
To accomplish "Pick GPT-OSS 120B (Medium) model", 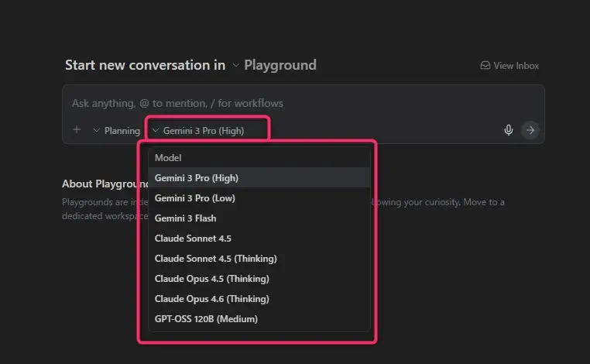I will click(259, 319).
